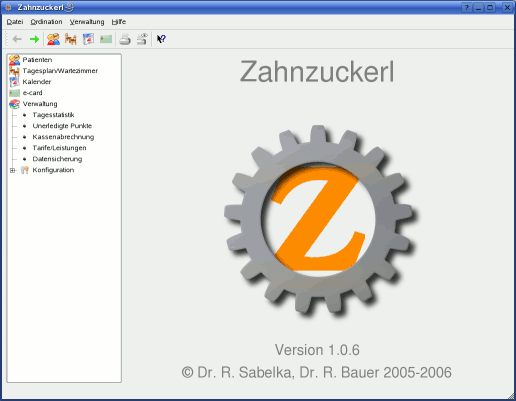Open the Ordination menu

tap(46, 22)
